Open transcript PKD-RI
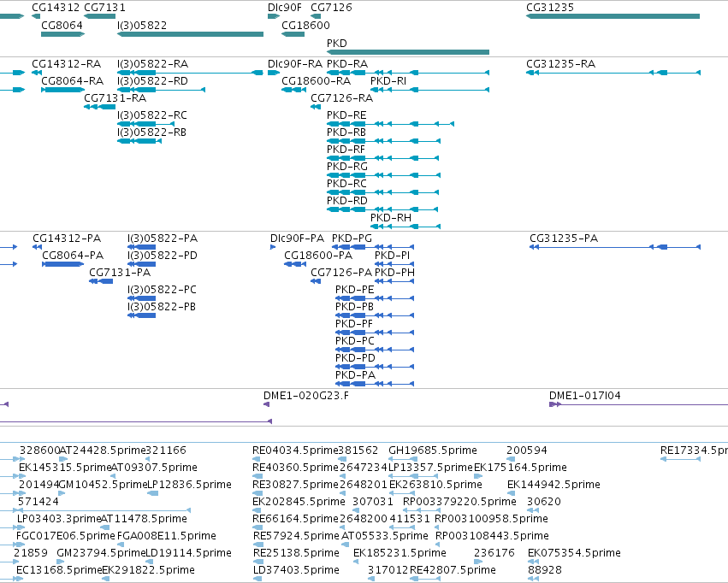Screen dimensions: 728x583 388,81
